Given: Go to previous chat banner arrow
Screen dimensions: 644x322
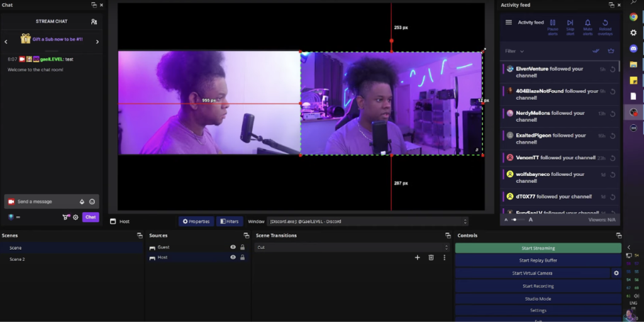Looking at the screenshot, I should point(6,42).
